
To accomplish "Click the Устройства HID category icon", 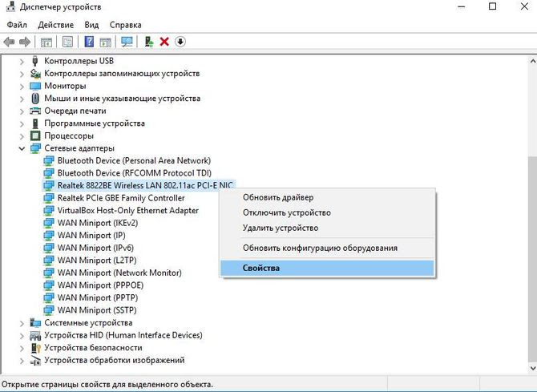I will click(x=35, y=335).
